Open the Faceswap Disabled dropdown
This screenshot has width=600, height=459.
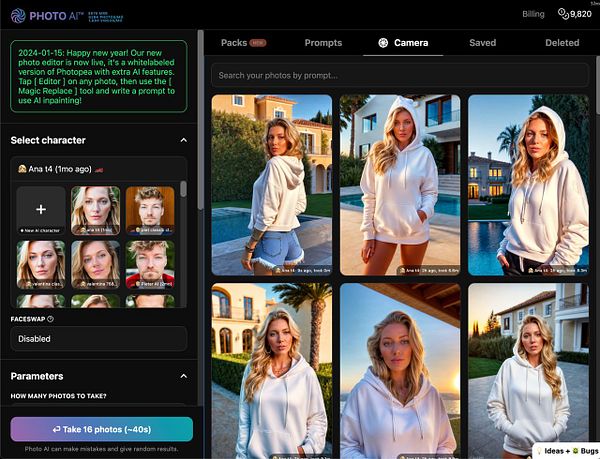(x=99, y=339)
